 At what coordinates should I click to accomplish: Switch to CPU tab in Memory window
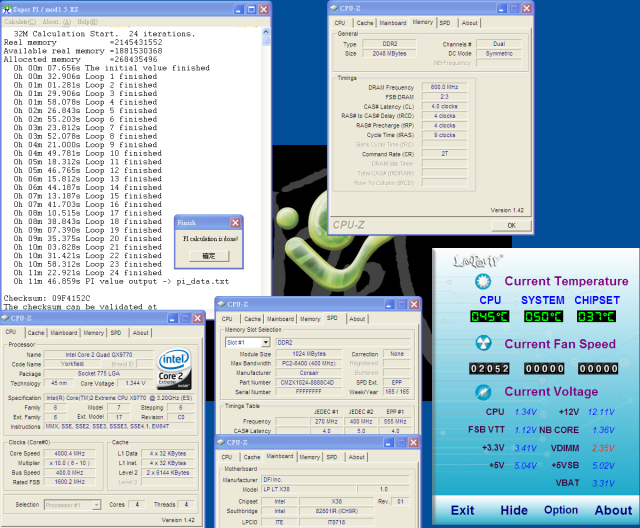coord(340,23)
